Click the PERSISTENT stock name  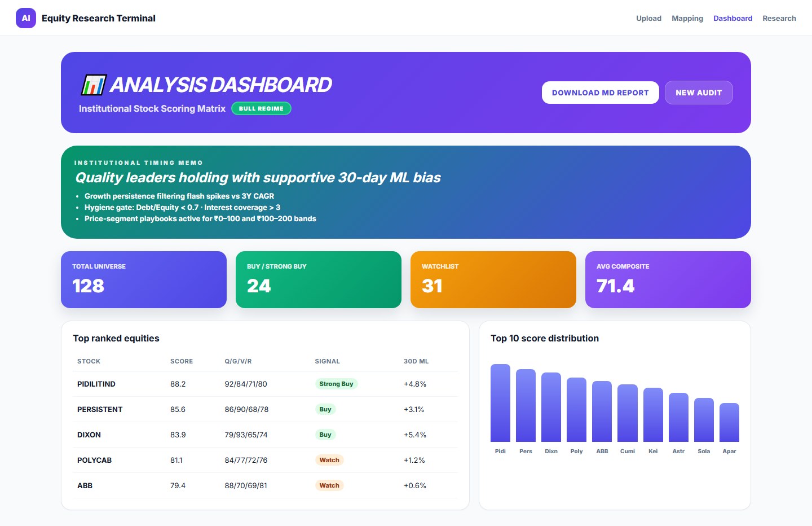100,409
